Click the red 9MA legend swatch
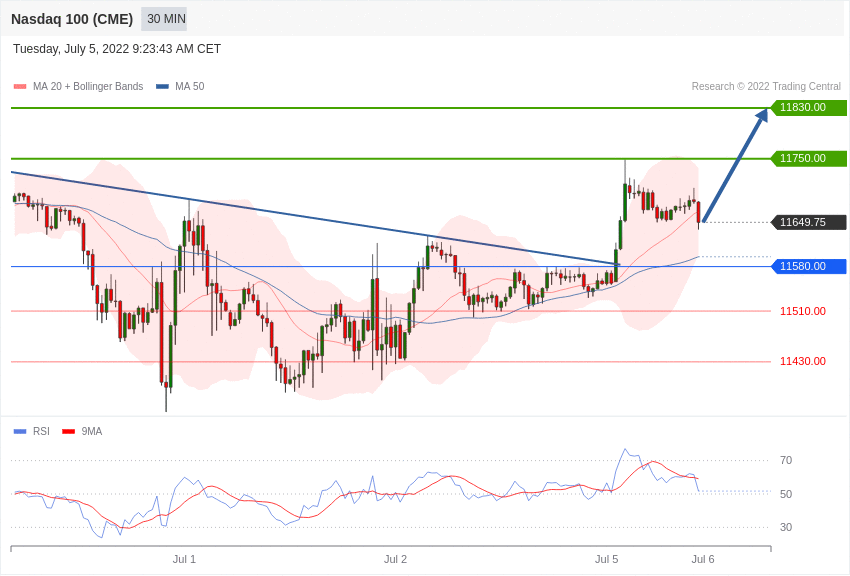The width and height of the screenshot is (850, 576). pos(69,431)
